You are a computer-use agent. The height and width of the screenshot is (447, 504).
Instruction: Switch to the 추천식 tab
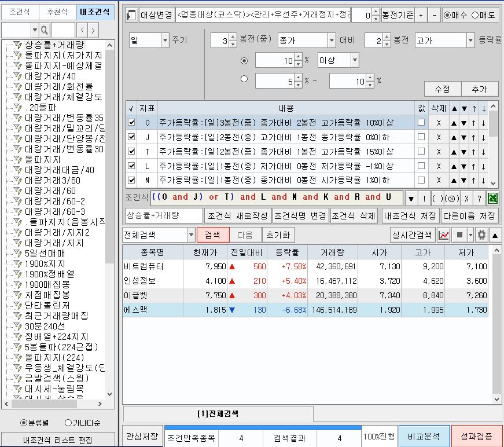tap(58, 12)
